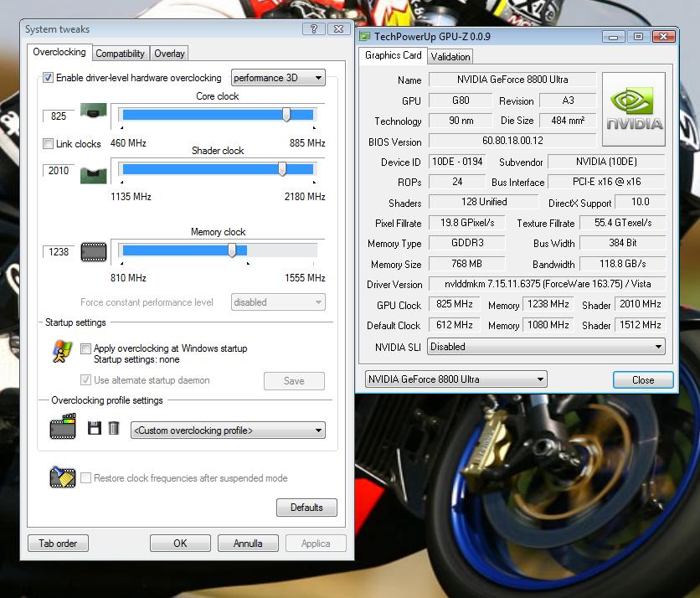Click the Shader clock slider handle
The width and height of the screenshot is (700, 598).
point(282,169)
